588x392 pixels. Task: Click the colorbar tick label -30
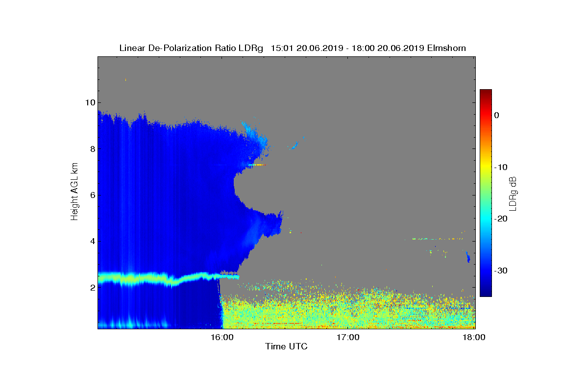coord(501,270)
